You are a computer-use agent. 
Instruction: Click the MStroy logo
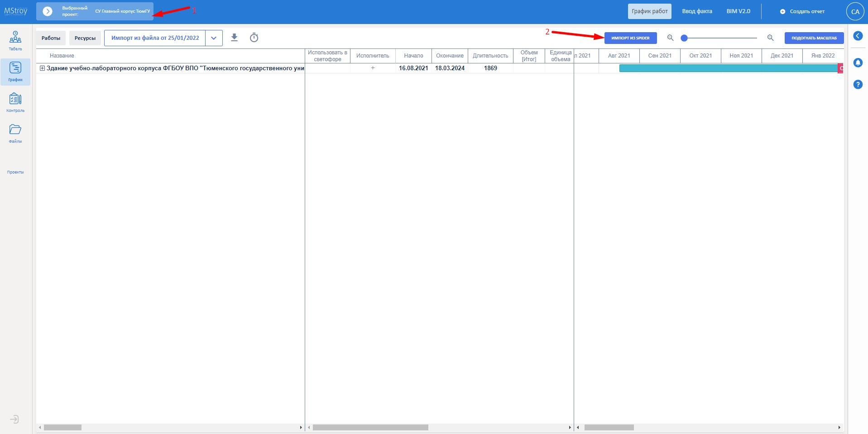16,11
